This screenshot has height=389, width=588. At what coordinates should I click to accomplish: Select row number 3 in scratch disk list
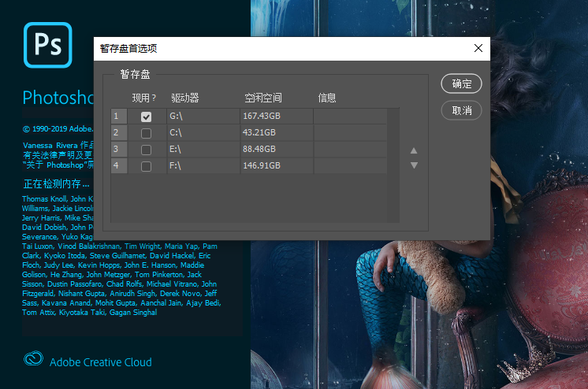119,149
